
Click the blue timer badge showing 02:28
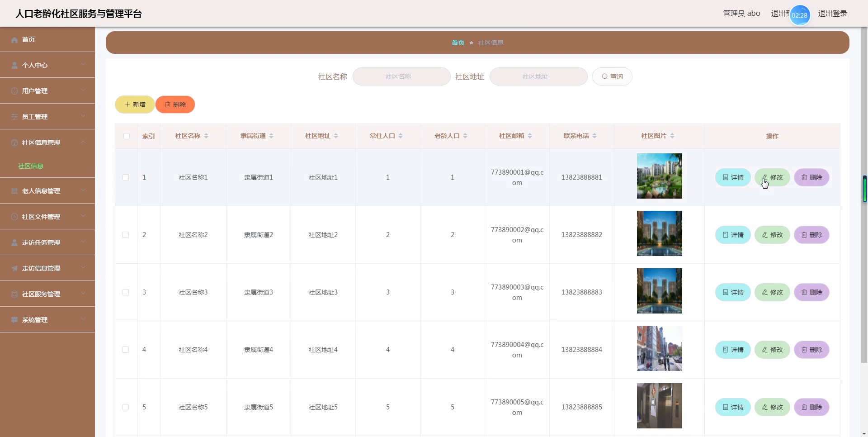click(x=799, y=15)
